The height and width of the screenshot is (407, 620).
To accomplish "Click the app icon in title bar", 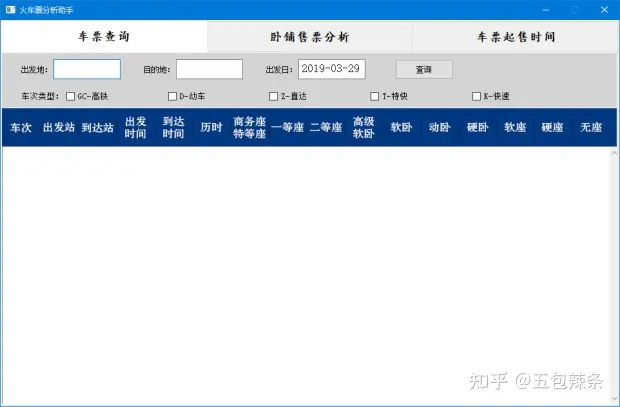I will pyautogui.click(x=10, y=9).
